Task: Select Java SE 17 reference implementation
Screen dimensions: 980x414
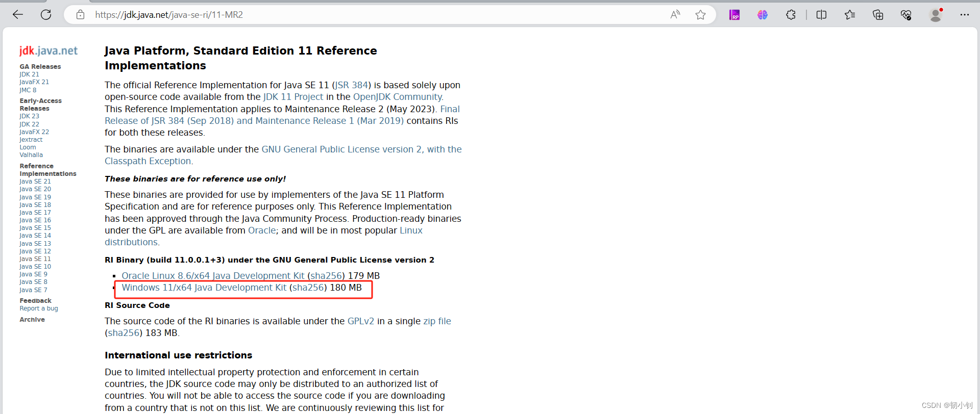Action: click(x=35, y=213)
